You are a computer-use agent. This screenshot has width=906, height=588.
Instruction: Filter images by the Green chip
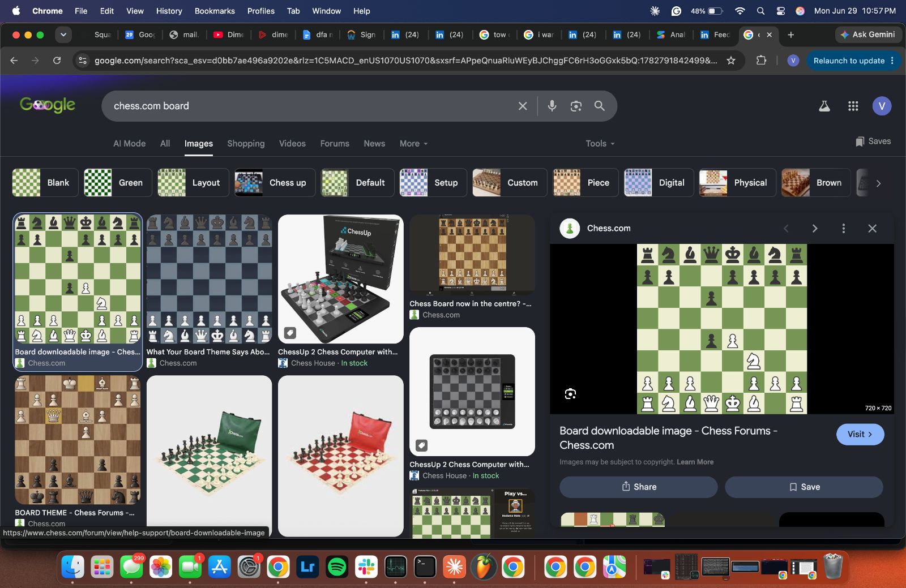[118, 183]
